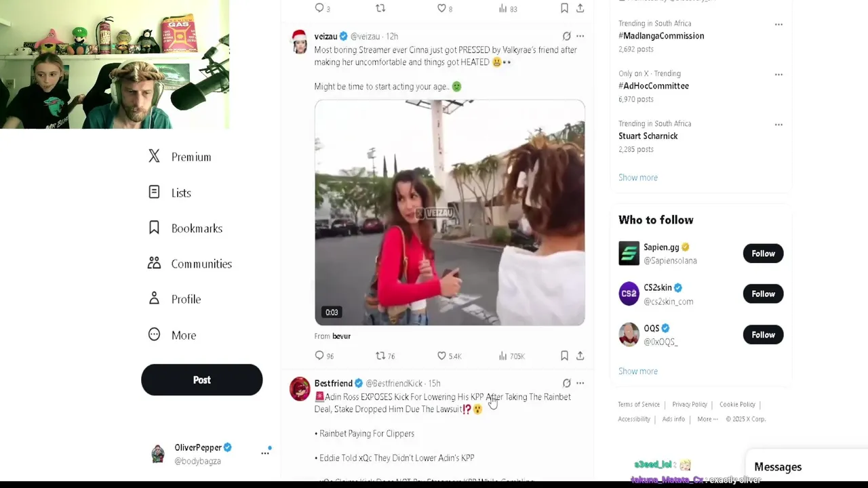Show more trending topics
The width and height of the screenshot is (868, 488).
pos(637,178)
